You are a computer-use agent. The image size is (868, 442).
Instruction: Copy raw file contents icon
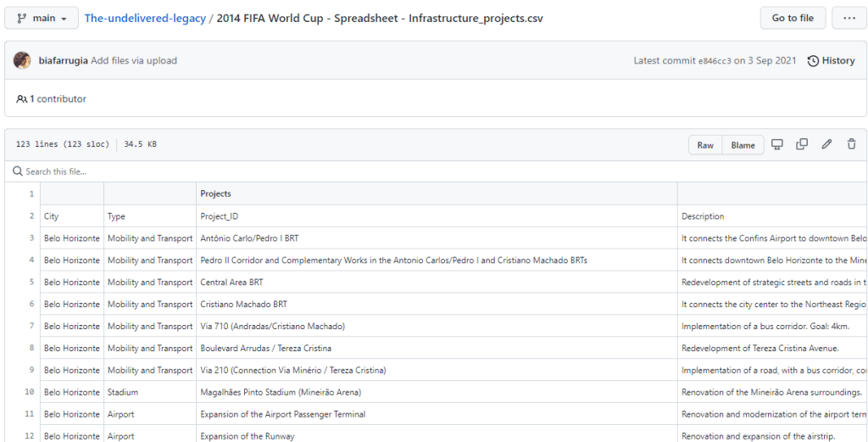click(x=802, y=145)
